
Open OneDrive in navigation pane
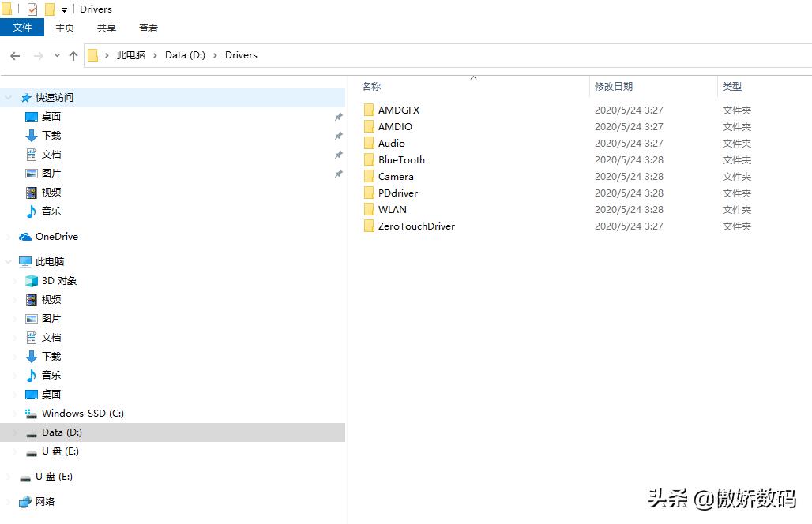pos(56,237)
